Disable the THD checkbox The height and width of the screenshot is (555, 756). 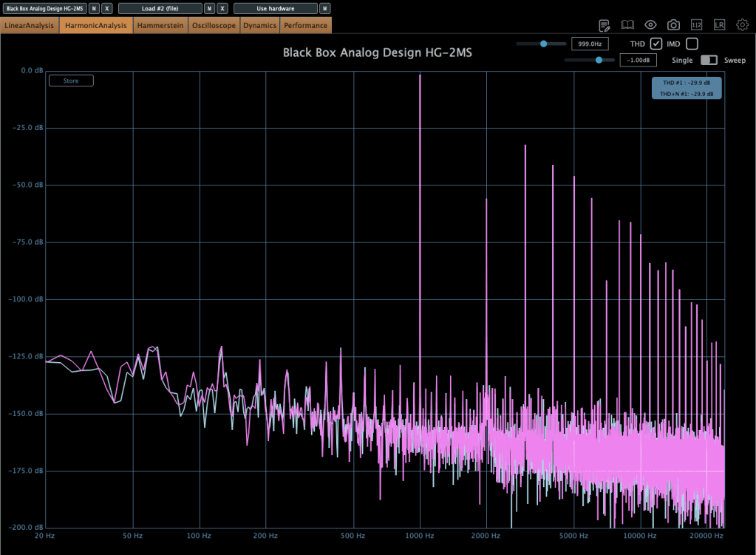(x=655, y=44)
